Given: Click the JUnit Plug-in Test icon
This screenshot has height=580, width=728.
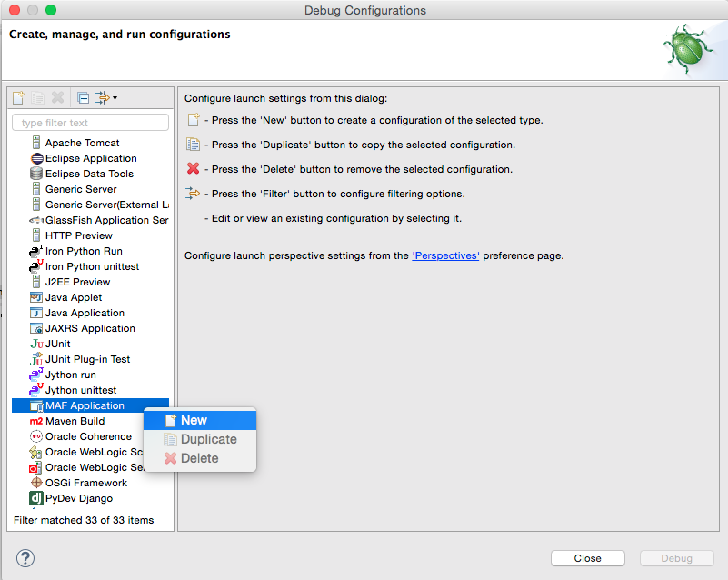Looking at the screenshot, I should 36,359.
